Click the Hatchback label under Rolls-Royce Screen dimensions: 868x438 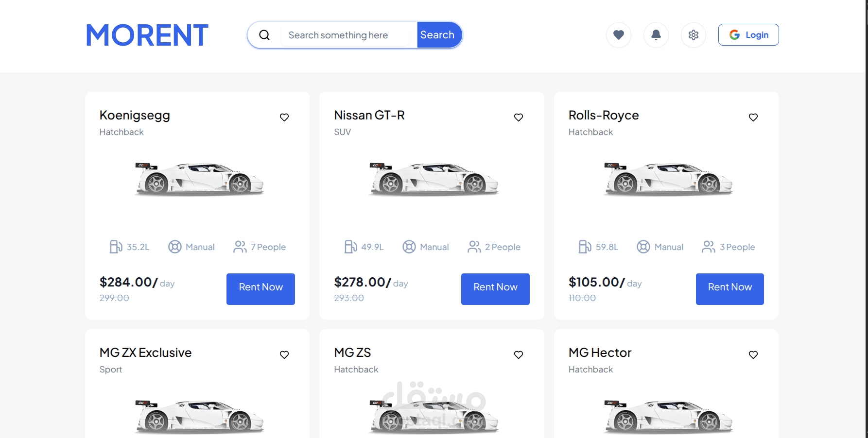591,132
